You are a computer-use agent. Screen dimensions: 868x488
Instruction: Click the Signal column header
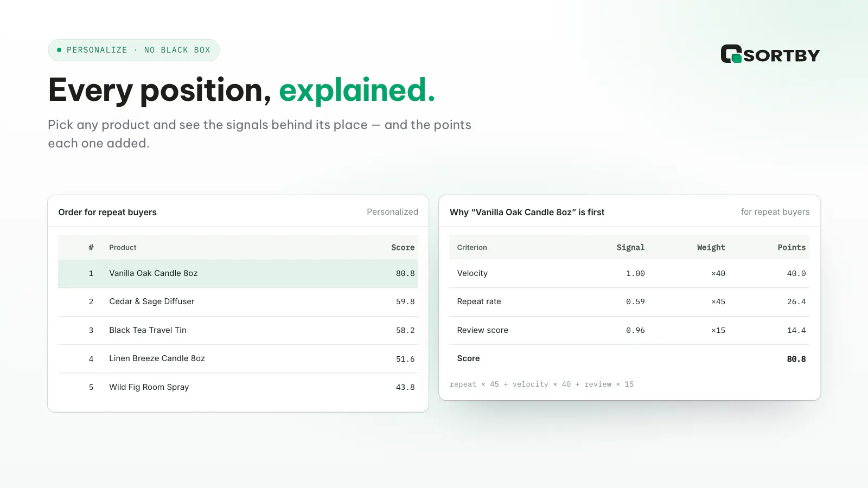tap(630, 247)
